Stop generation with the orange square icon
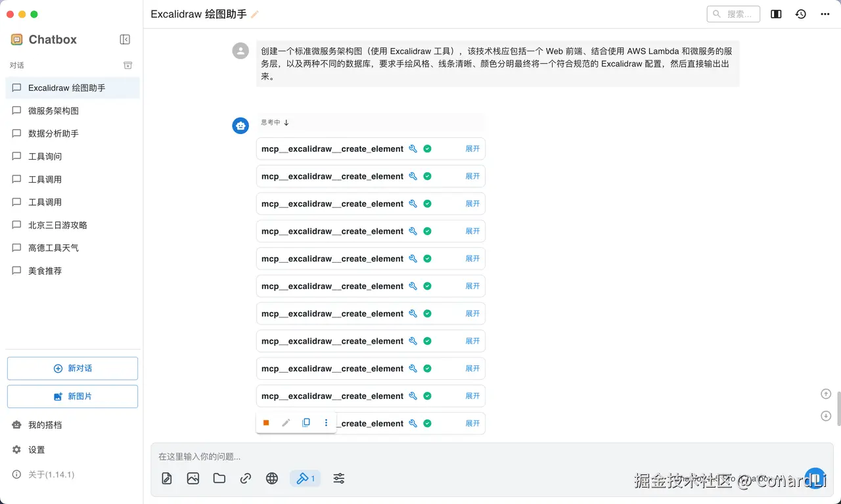This screenshot has width=841, height=504. click(266, 423)
